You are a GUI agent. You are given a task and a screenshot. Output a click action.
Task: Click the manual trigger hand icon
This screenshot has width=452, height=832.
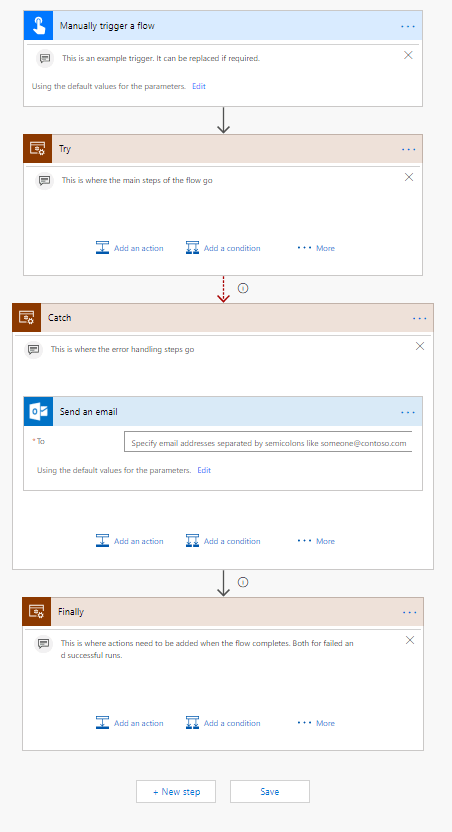[38, 25]
